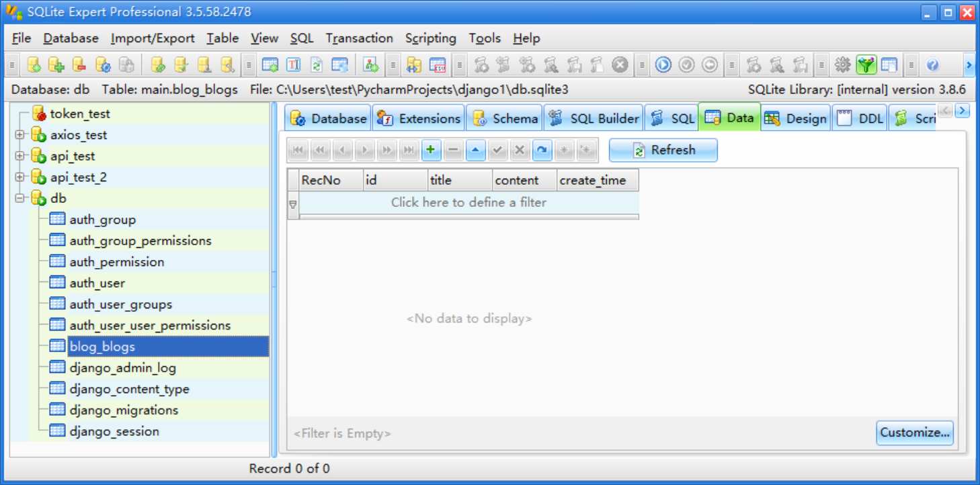This screenshot has height=485, width=980.
Task: Click the create_time column header
Action: tap(598, 180)
